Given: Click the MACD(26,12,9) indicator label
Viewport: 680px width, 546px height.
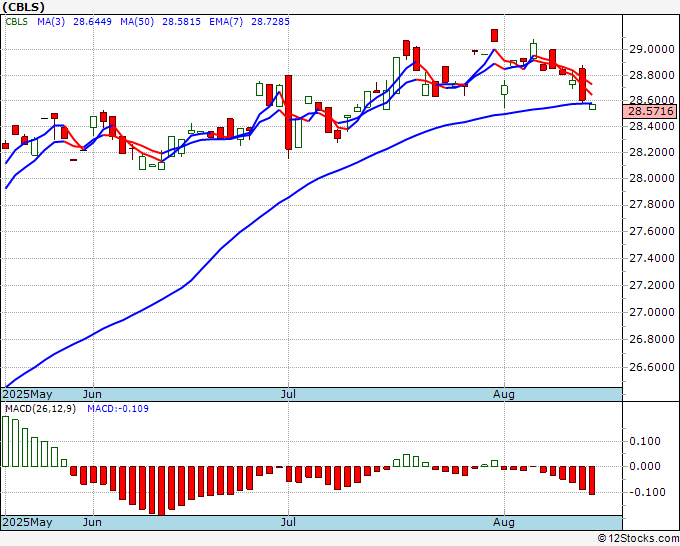Looking at the screenshot, I should click(40, 409).
